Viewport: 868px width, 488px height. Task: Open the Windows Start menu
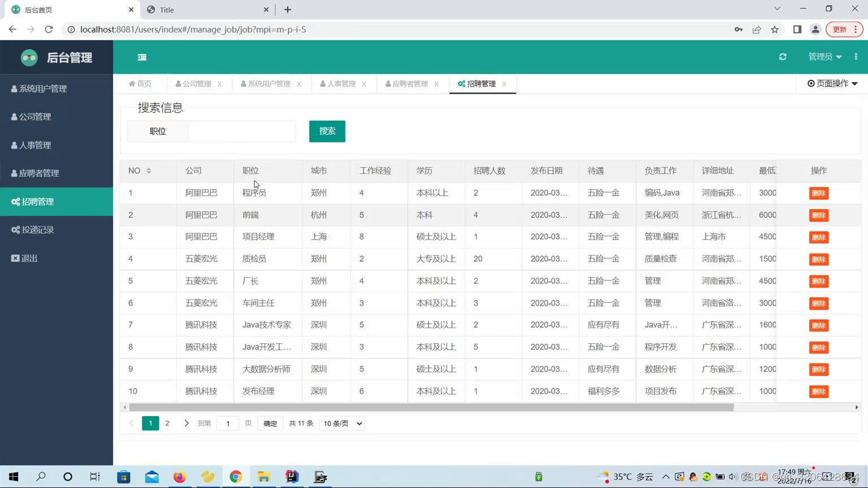[x=14, y=477]
